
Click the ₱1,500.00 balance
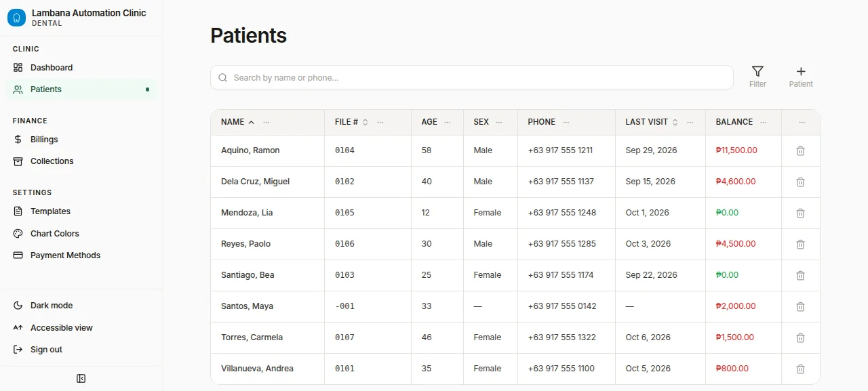click(736, 337)
